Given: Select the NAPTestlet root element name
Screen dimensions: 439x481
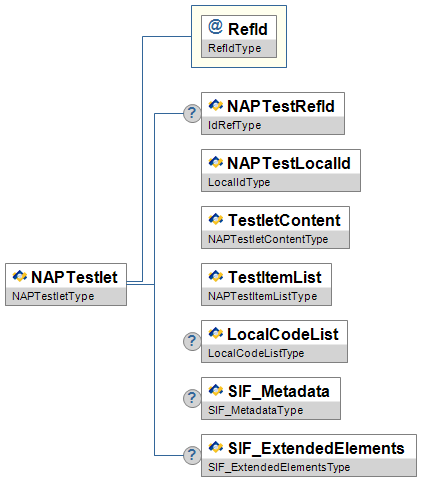Looking at the screenshot, I should pos(74,277).
